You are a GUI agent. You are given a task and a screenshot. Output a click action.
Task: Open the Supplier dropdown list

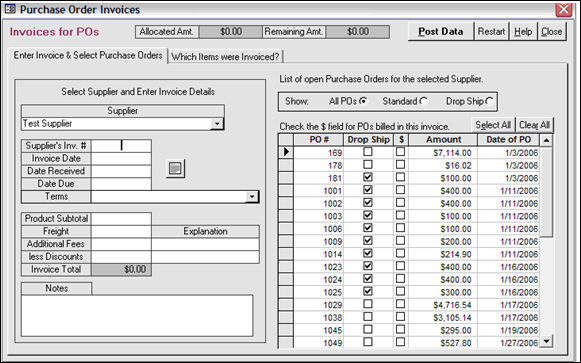(x=217, y=124)
